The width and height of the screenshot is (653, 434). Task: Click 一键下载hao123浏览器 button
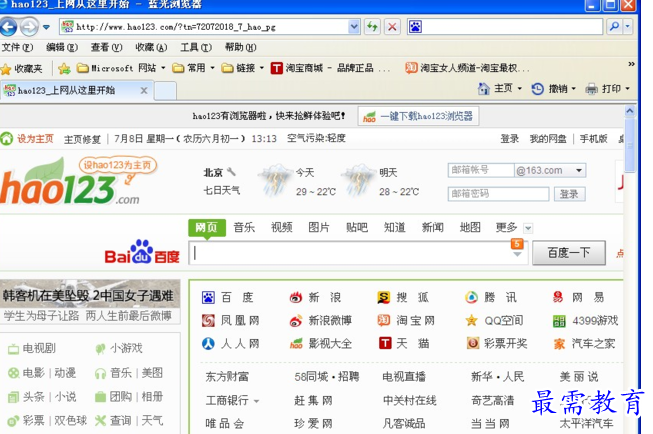pos(418,116)
